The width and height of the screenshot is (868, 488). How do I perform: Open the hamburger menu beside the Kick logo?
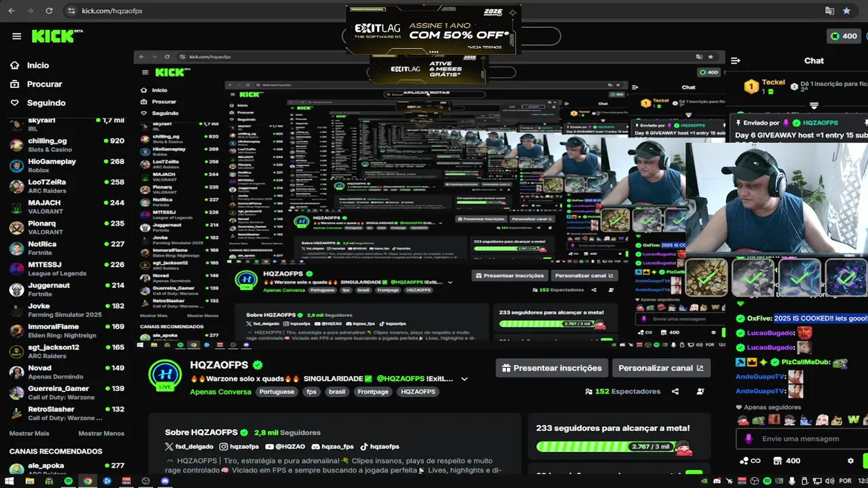(16, 36)
